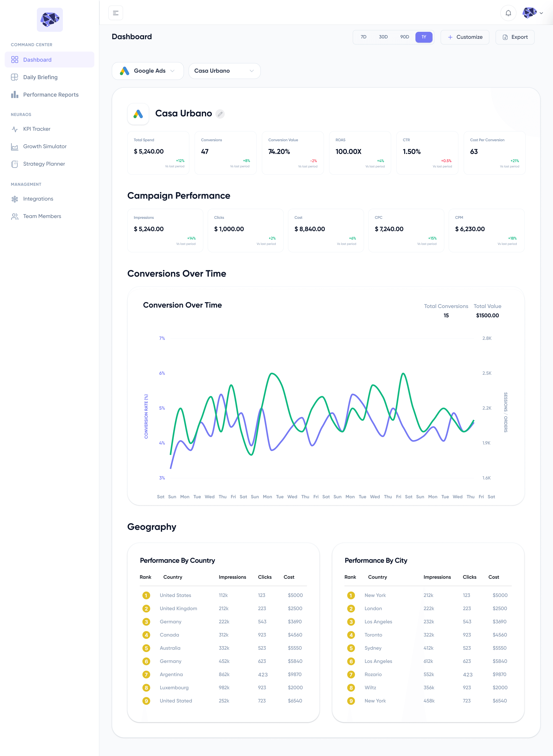Click the Customize button

click(465, 37)
